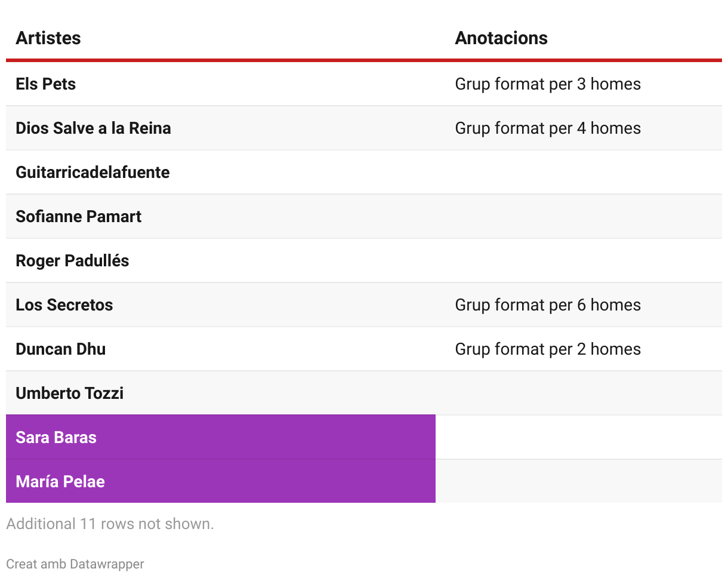
Task: Click the "Grup format per 6 homes" annotation
Action: pyautogui.click(x=548, y=305)
